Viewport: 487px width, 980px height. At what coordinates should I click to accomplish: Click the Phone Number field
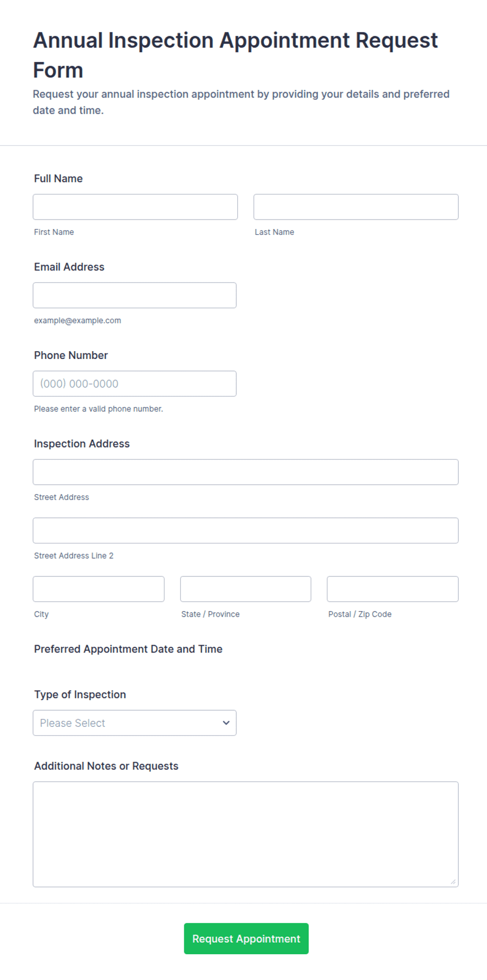point(135,384)
